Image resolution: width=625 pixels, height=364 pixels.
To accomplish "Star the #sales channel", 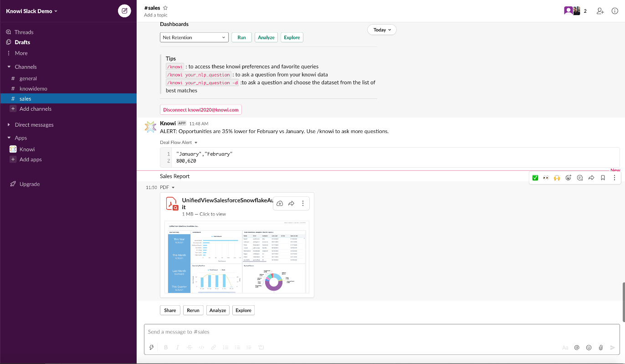I will point(165,8).
